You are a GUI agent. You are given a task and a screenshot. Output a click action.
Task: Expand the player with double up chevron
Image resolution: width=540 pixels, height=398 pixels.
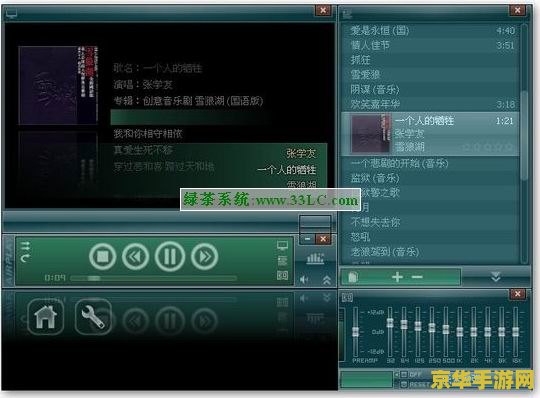click(326, 280)
